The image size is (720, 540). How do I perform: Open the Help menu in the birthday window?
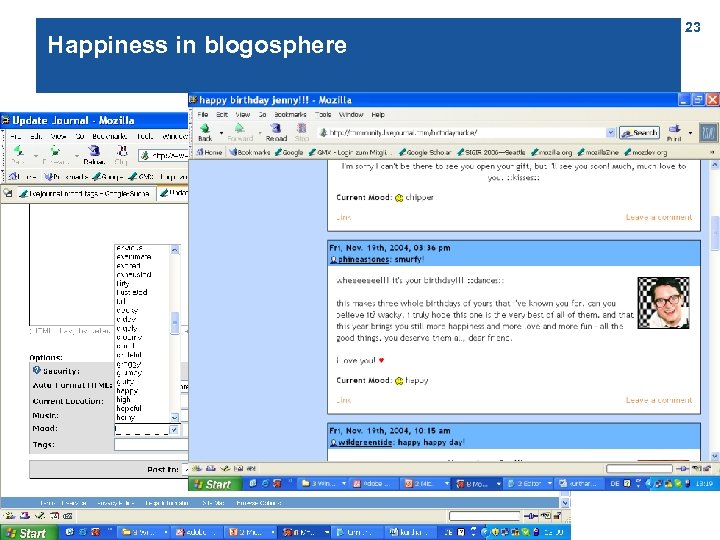(x=378, y=114)
